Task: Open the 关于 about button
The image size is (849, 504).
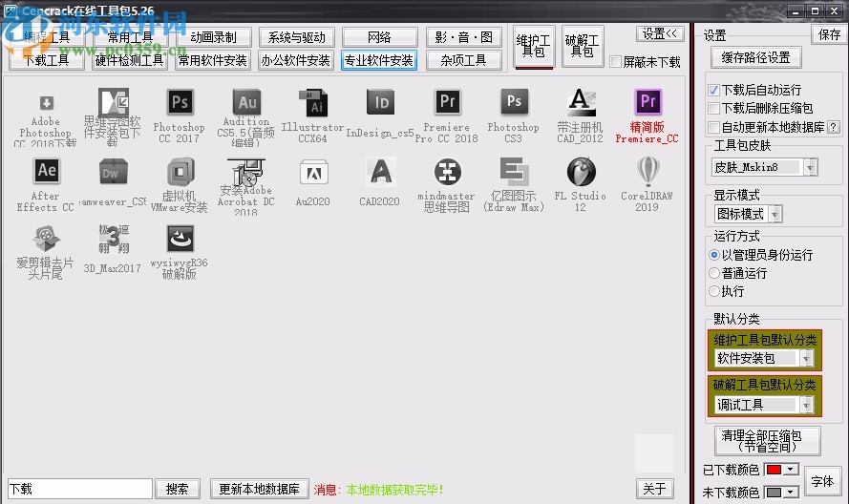Action: coord(654,489)
